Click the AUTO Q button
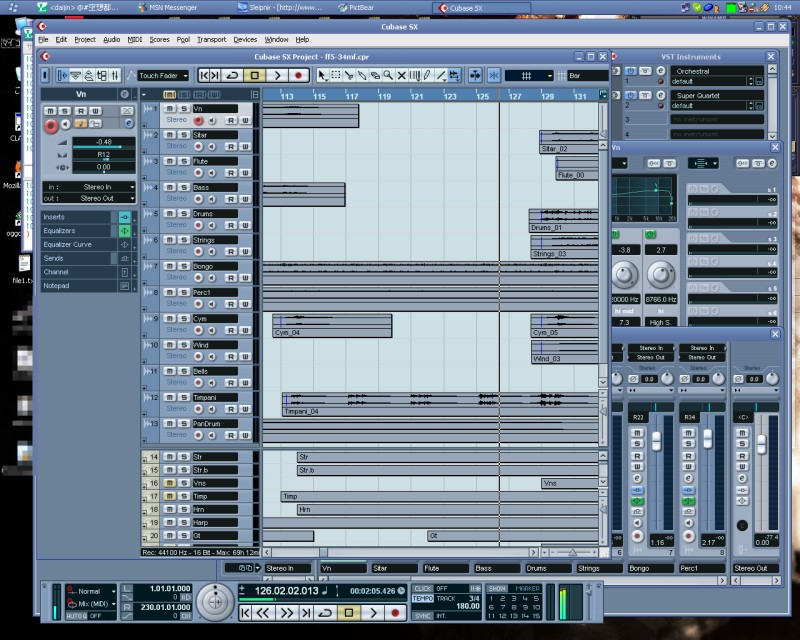Image resolution: width=800 pixels, height=640 pixels. click(77, 616)
